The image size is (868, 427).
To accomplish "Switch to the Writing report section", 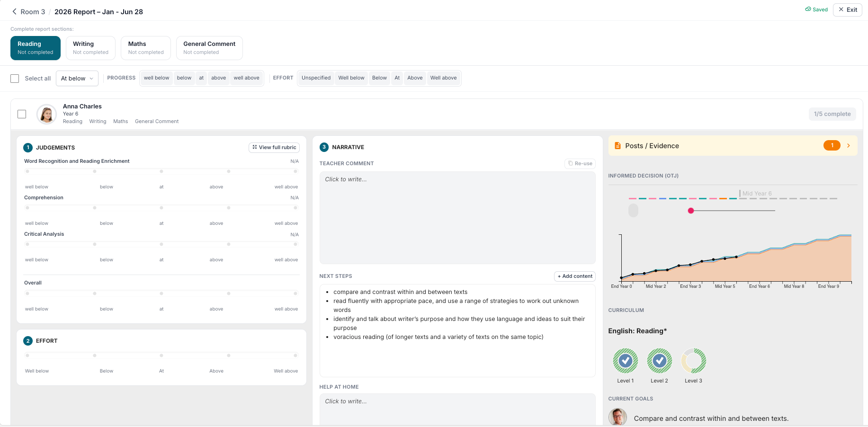I will click(x=90, y=48).
